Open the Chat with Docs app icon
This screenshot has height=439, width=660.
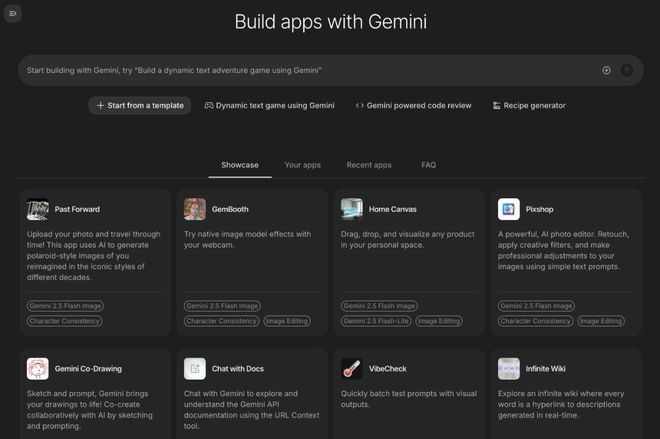click(195, 369)
